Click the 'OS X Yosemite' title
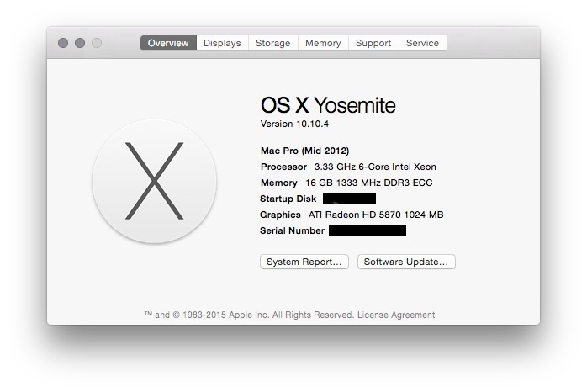The height and width of the screenshot is (392, 587). pos(328,105)
